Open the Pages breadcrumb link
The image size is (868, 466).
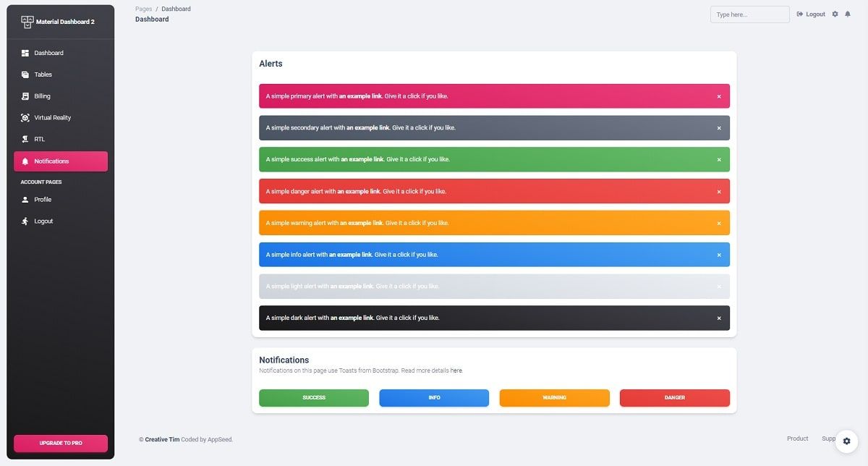click(x=143, y=8)
